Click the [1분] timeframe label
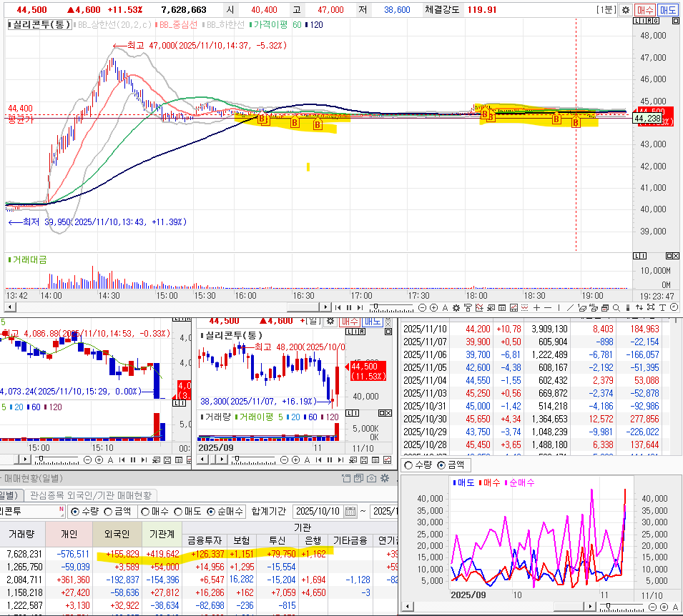Screen dimensions: 683x616 pos(606,9)
